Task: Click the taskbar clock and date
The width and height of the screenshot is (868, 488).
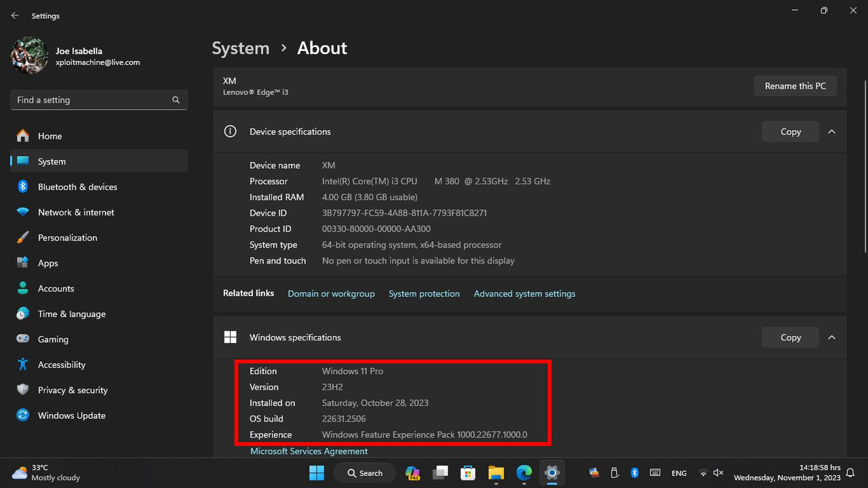Action: coord(787,472)
